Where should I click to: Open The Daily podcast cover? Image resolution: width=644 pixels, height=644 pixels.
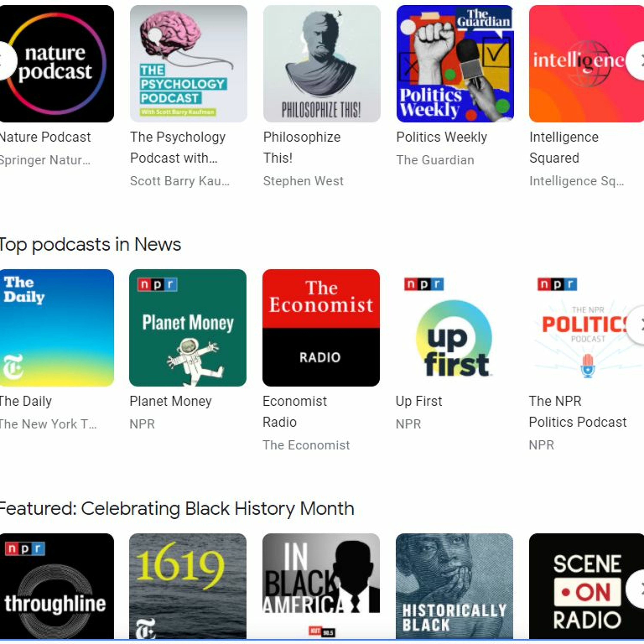[57, 328]
